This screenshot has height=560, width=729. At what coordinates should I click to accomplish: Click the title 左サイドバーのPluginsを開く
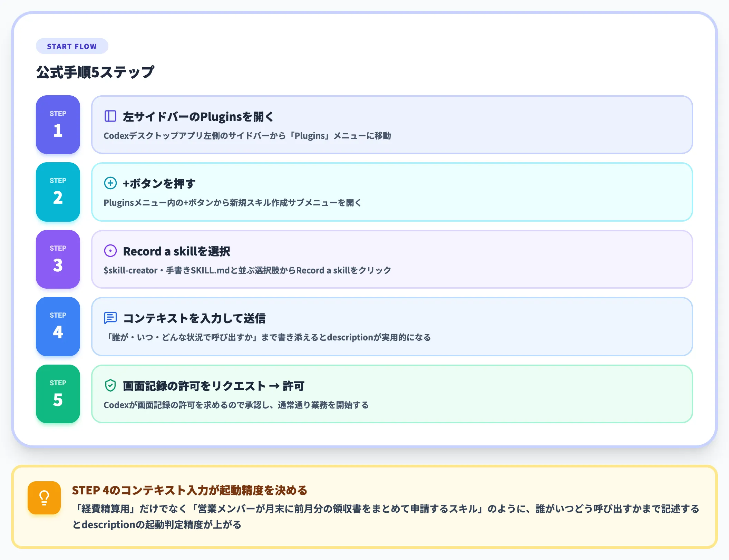click(x=198, y=117)
